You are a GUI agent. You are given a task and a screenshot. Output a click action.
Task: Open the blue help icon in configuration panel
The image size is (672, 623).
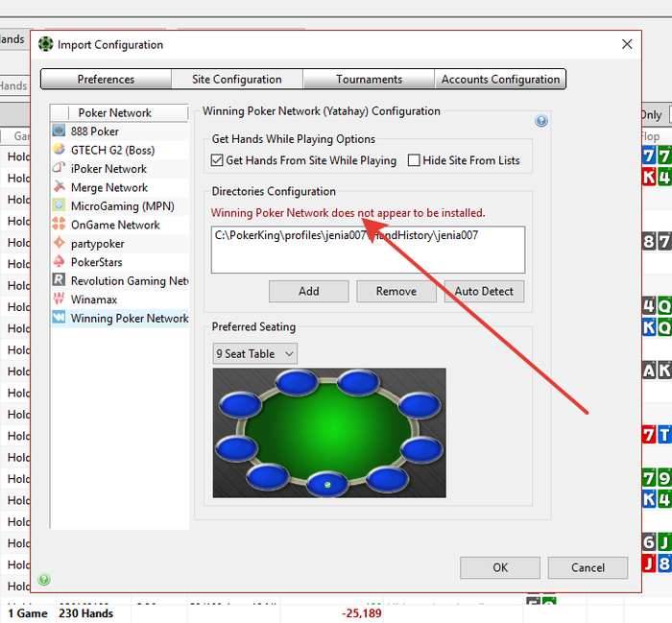click(541, 121)
